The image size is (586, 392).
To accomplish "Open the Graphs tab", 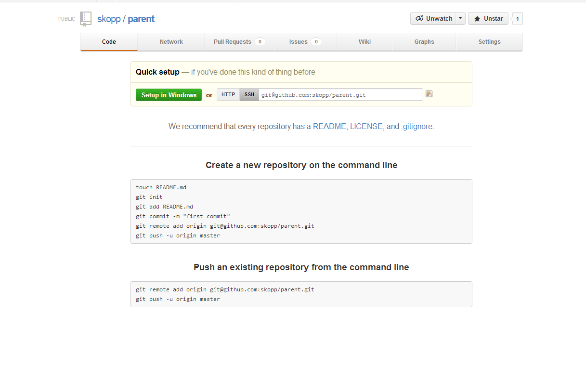I will click(424, 42).
